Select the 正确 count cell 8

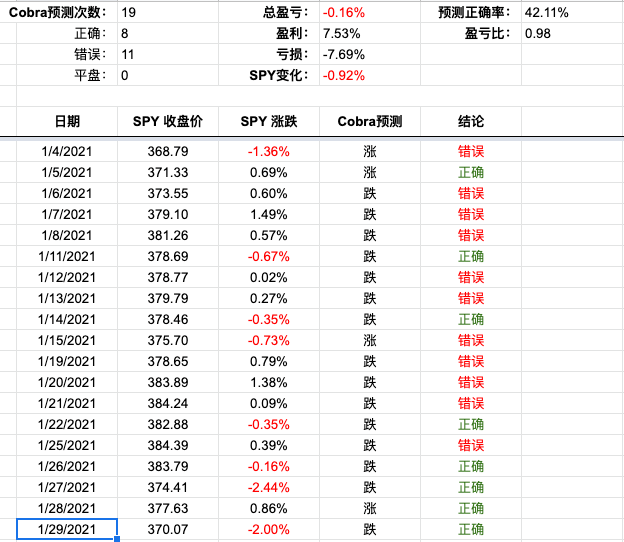(168, 33)
